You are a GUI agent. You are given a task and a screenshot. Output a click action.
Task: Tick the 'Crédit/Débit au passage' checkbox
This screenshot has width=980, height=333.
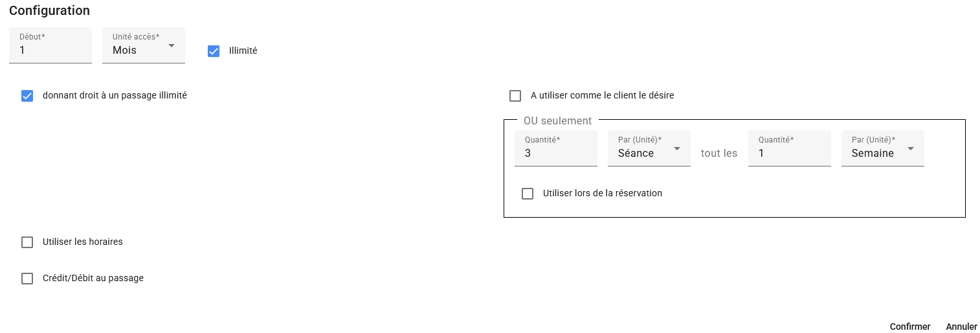(x=27, y=279)
